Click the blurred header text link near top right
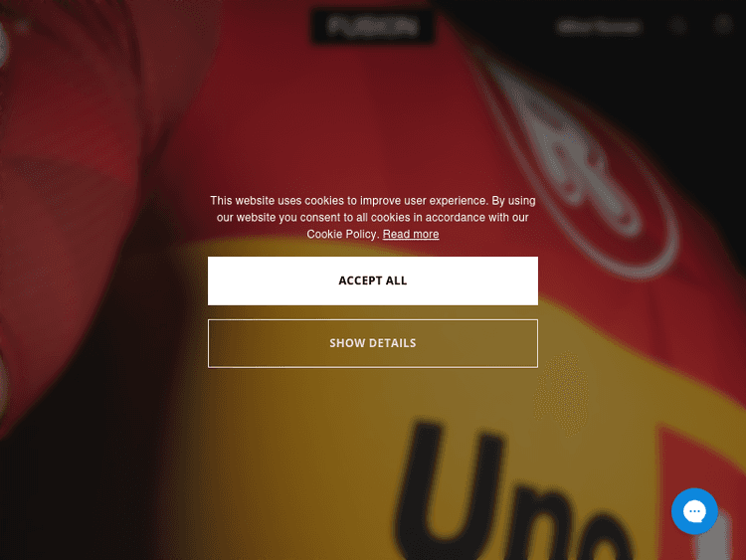This screenshot has width=746, height=560. click(x=599, y=27)
